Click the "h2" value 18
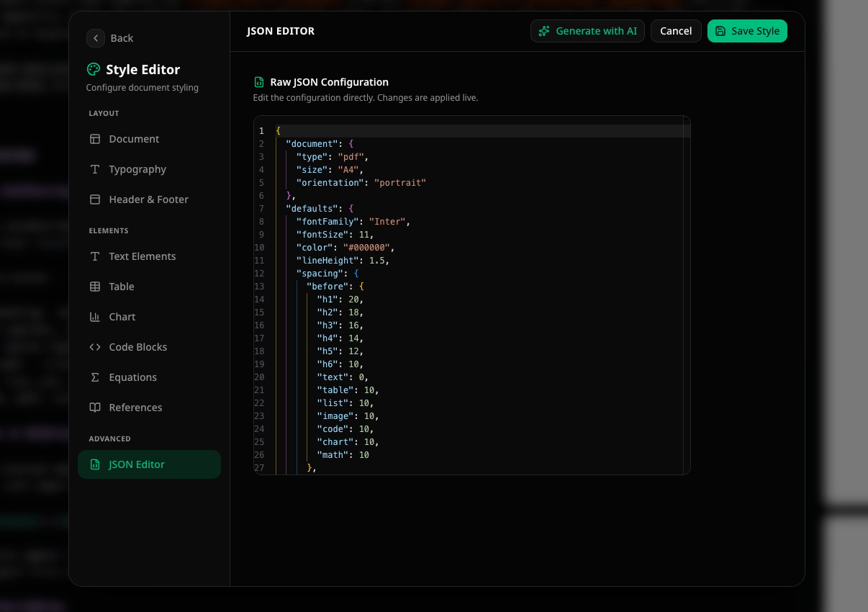868x612 pixels. tap(353, 312)
